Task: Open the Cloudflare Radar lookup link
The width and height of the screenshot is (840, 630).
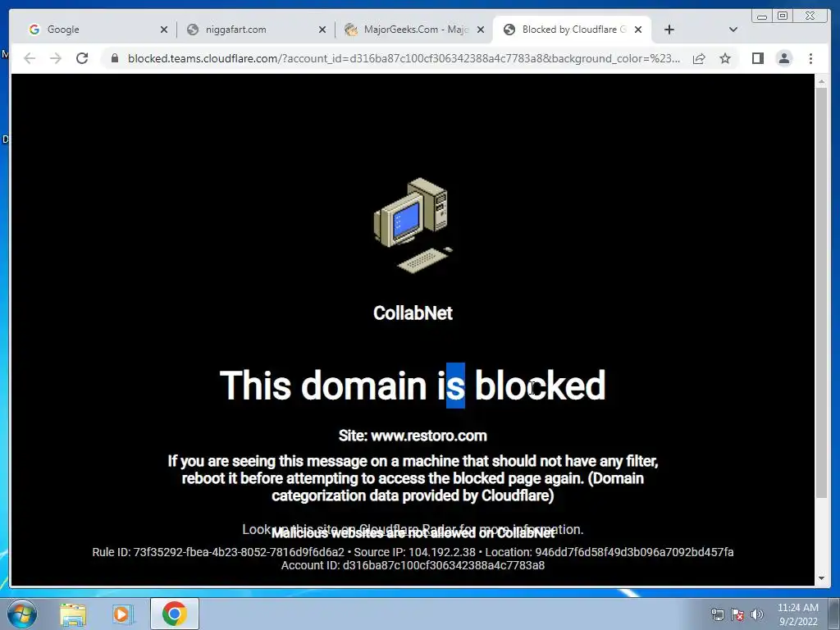Action: point(413,529)
